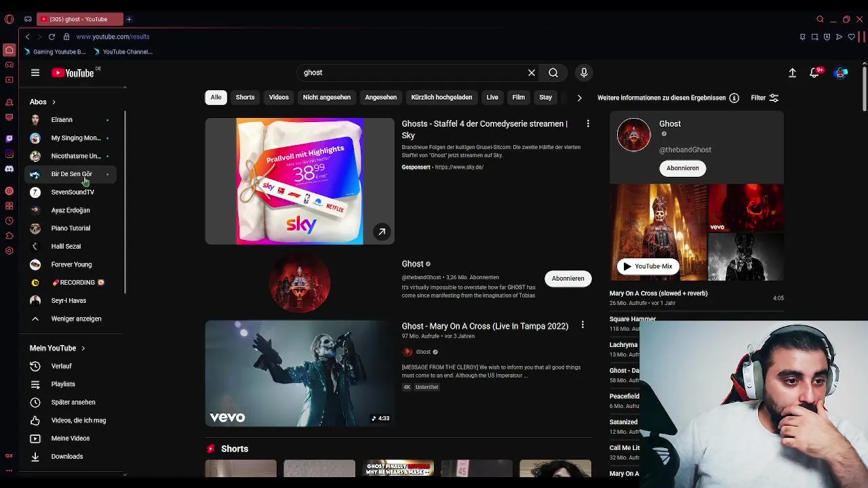Open Piano Tutorial channel
This screenshot has height=488, width=868.
point(71,228)
